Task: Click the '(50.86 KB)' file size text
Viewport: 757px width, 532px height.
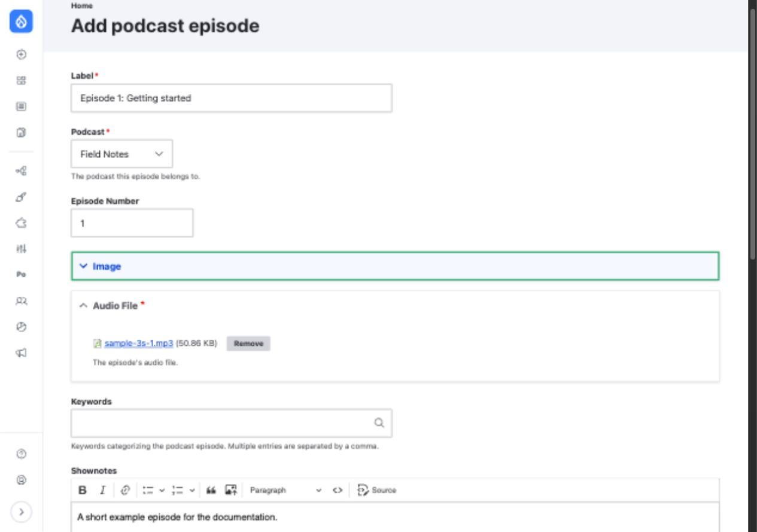Action: coord(196,343)
